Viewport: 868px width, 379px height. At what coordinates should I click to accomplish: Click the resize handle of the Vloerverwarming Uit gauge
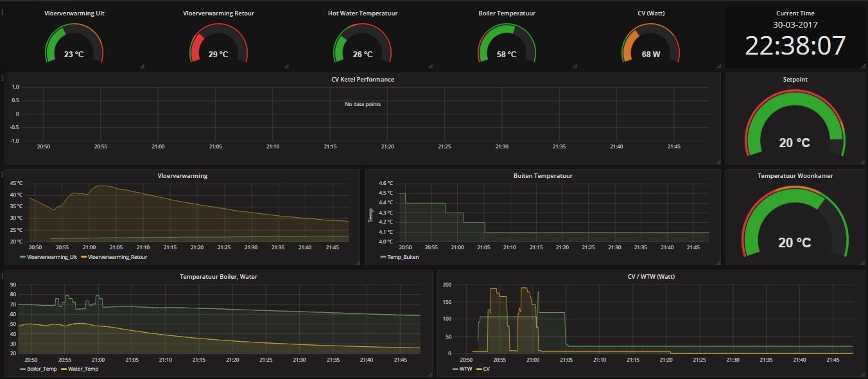coord(142,66)
